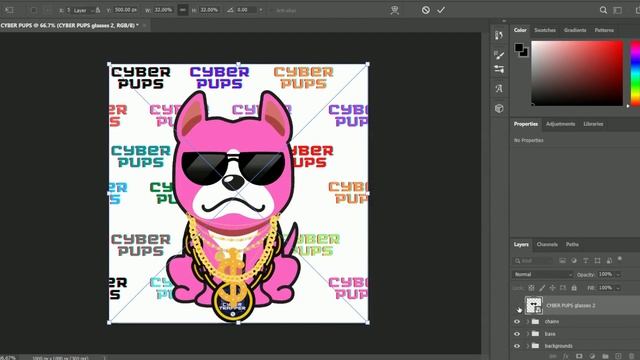This screenshot has height=360, width=640.
Task: Open the rotation angle dropdown arrow
Action: 260,10
